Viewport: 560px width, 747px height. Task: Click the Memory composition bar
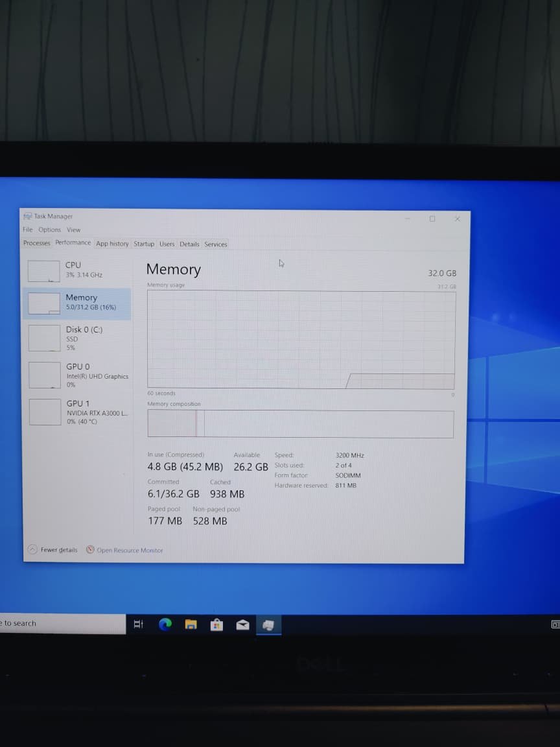point(301,423)
